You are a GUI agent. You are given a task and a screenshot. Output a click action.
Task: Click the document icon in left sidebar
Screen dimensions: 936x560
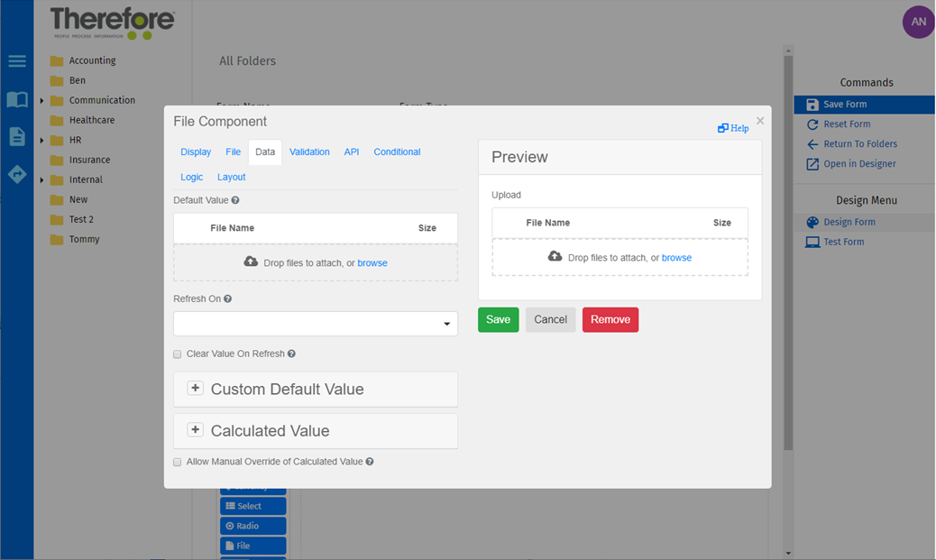17,136
